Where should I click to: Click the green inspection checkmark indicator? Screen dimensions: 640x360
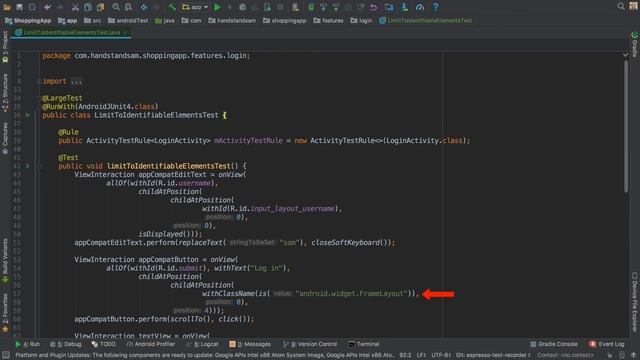pyautogui.click(x=626, y=55)
